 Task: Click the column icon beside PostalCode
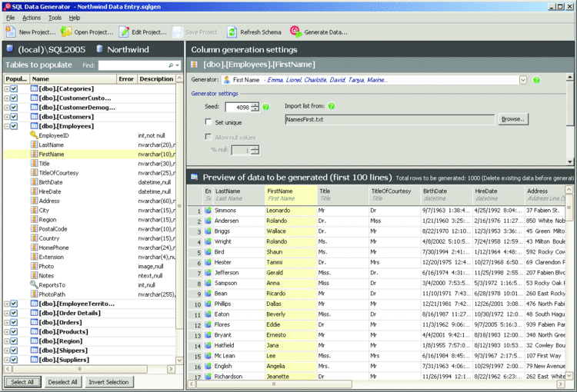coord(34,229)
